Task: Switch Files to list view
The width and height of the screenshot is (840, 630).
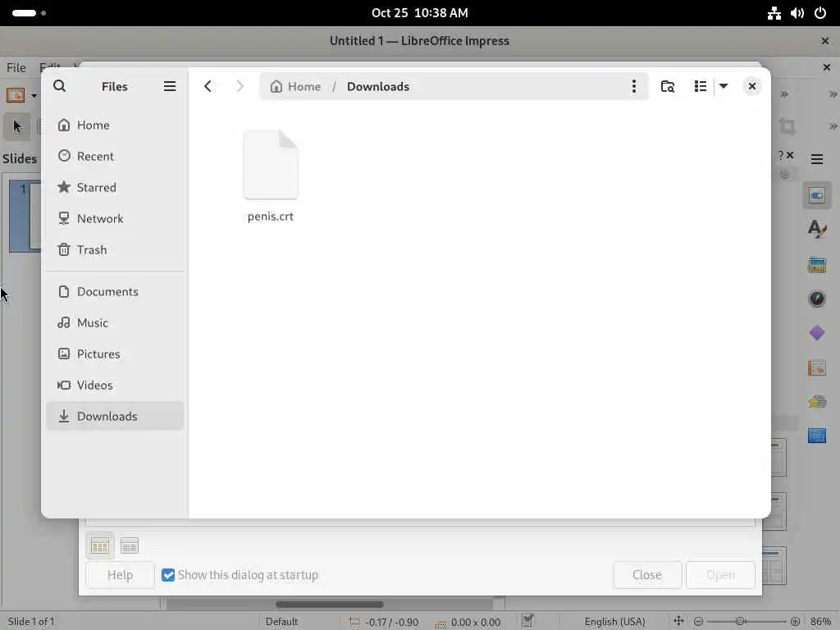Action: (x=700, y=86)
